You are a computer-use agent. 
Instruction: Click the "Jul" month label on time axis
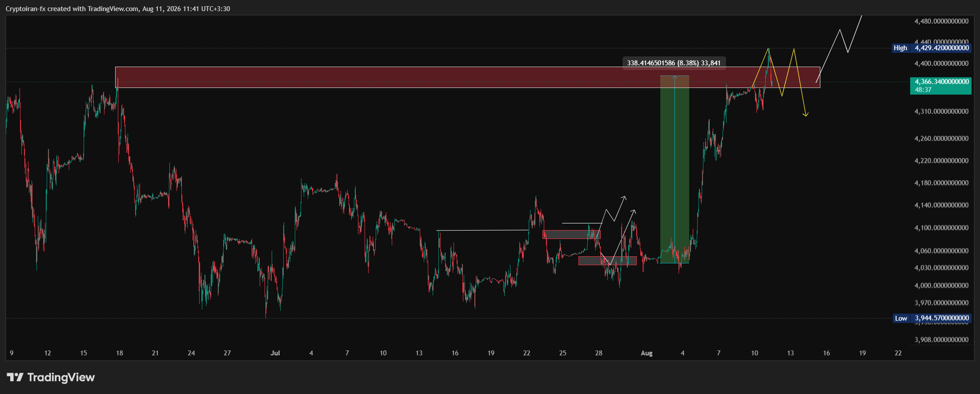[x=275, y=353]
